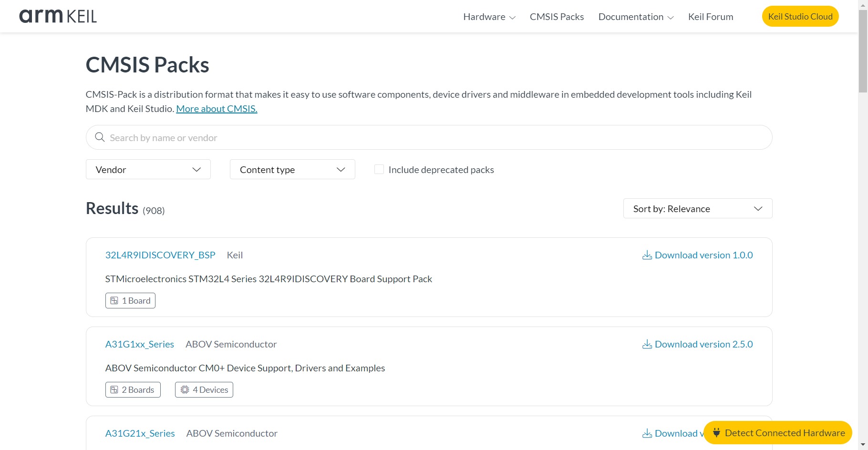Click Download version 2.5.0 link

[x=698, y=344]
